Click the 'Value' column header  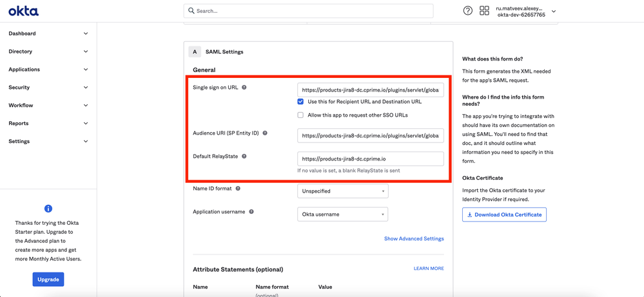pyautogui.click(x=325, y=287)
